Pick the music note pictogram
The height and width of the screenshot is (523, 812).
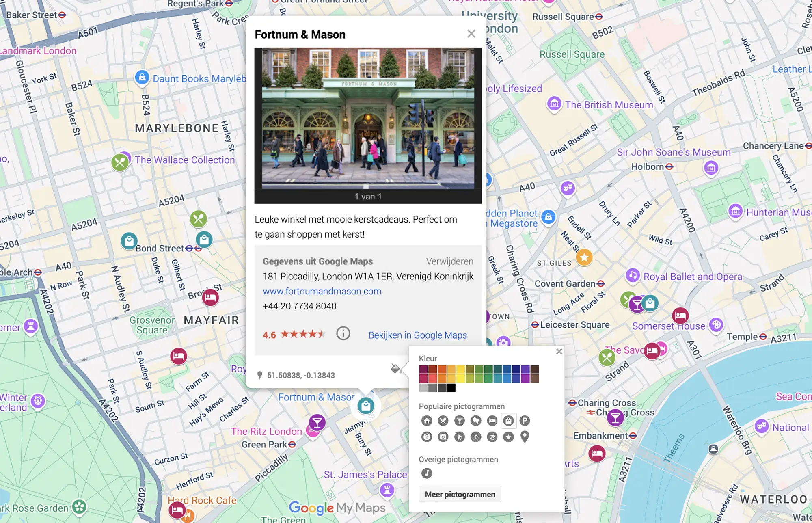(x=427, y=473)
